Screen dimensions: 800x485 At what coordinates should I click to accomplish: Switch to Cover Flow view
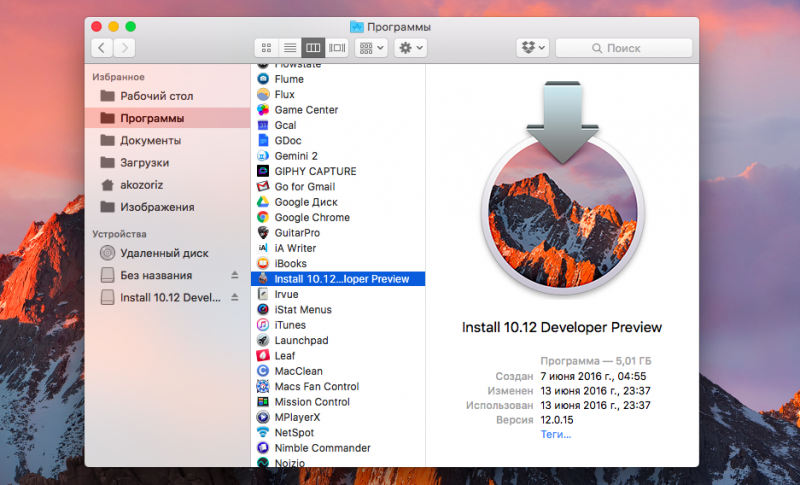click(x=337, y=47)
